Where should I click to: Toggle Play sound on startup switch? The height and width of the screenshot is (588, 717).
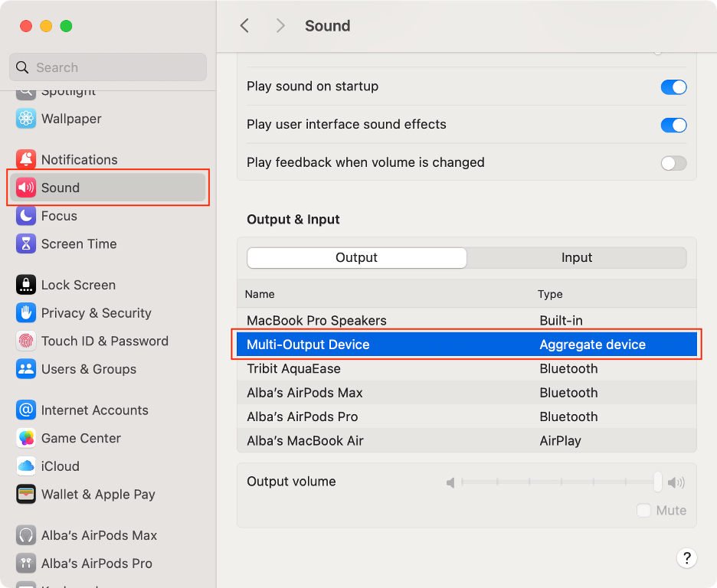673,87
